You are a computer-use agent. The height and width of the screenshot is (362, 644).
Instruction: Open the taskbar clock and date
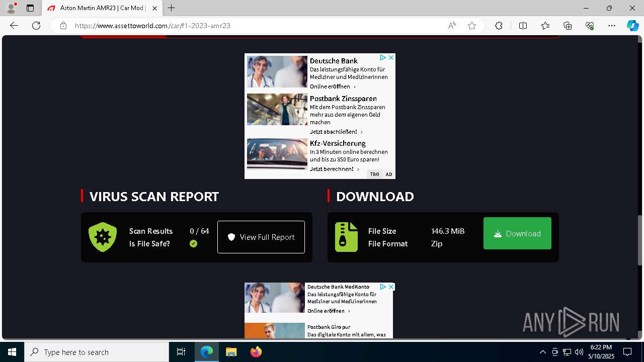601,352
